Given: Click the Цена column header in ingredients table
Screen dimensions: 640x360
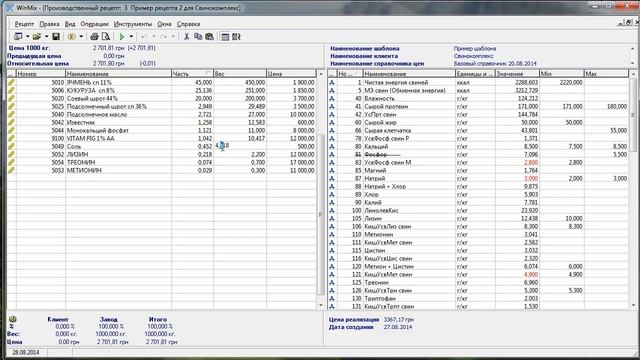Looking at the screenshot, I should click(291, 74).
